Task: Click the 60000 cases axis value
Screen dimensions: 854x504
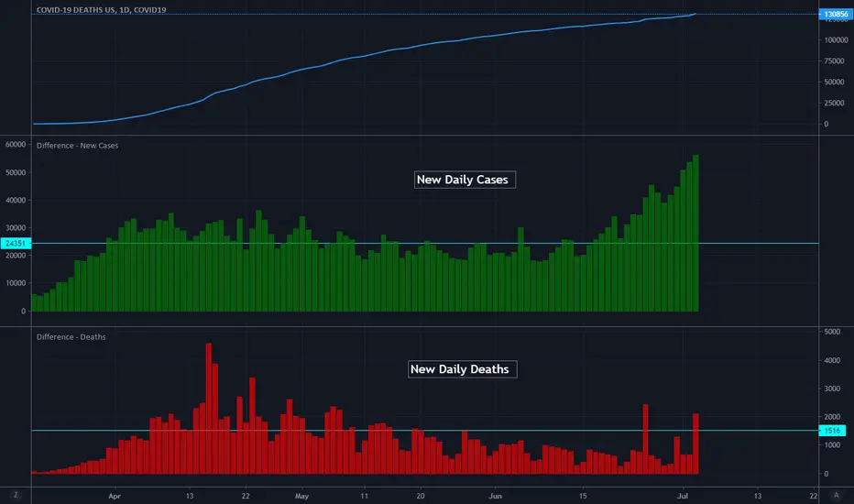Action: pos(16,145)
